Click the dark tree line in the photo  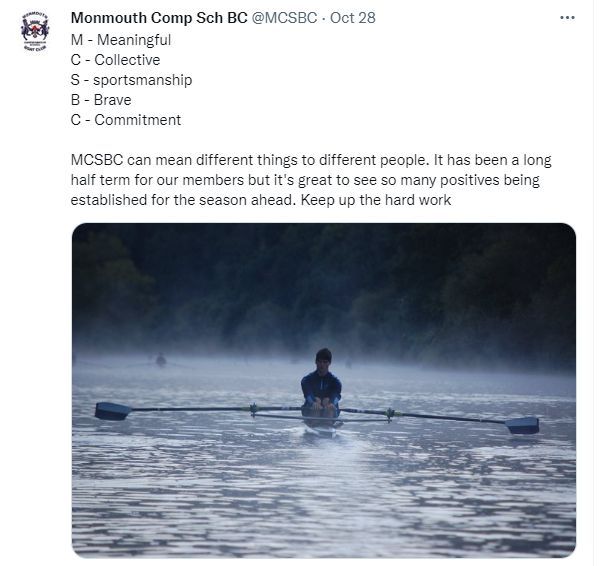(324, 286)
